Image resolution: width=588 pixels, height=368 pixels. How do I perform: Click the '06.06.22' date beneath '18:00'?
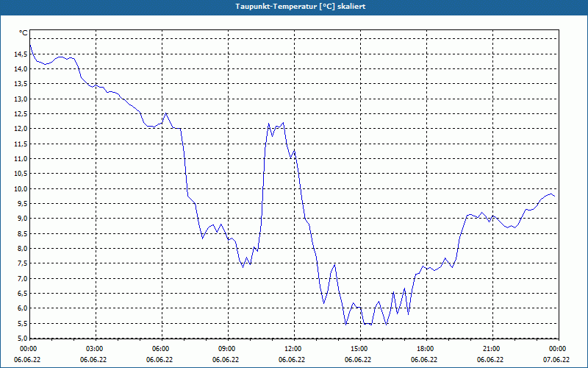tap(424, 360)
